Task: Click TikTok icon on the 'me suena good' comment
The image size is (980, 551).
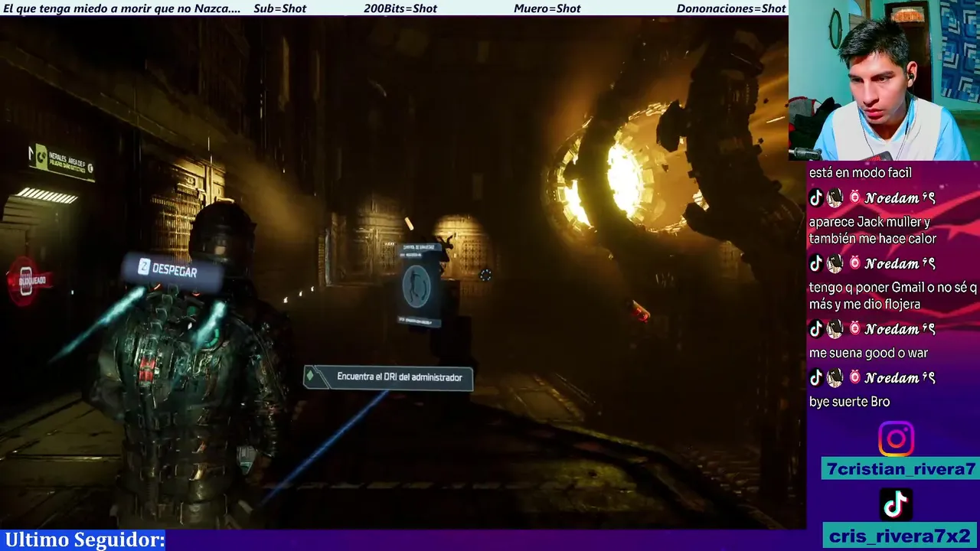Action: coord(816,329)
